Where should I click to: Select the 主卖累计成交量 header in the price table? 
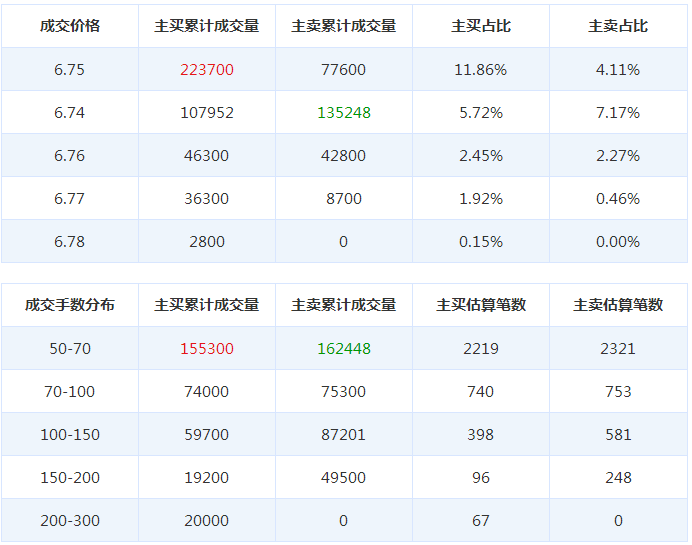[344, 26]
